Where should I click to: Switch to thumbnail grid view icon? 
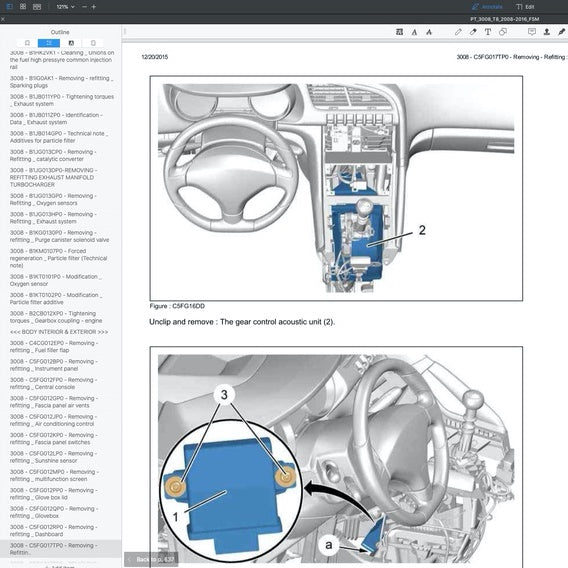point(23,7)
